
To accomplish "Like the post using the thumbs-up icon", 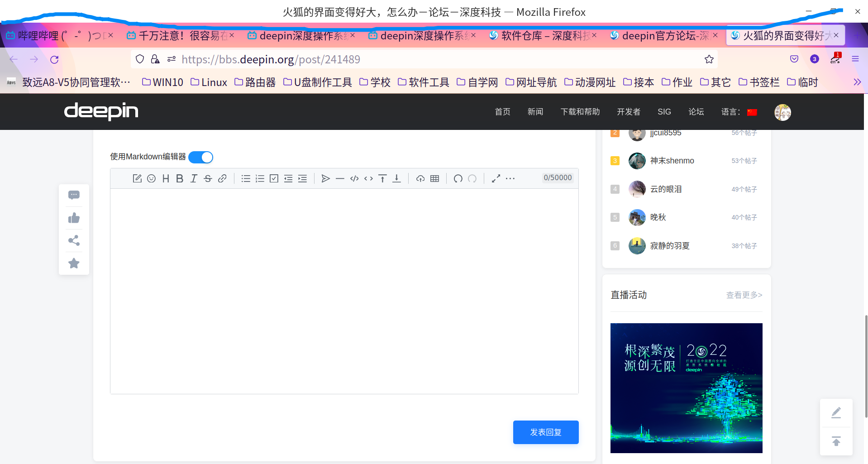I will pyautogui.click(x=74, y=218).
